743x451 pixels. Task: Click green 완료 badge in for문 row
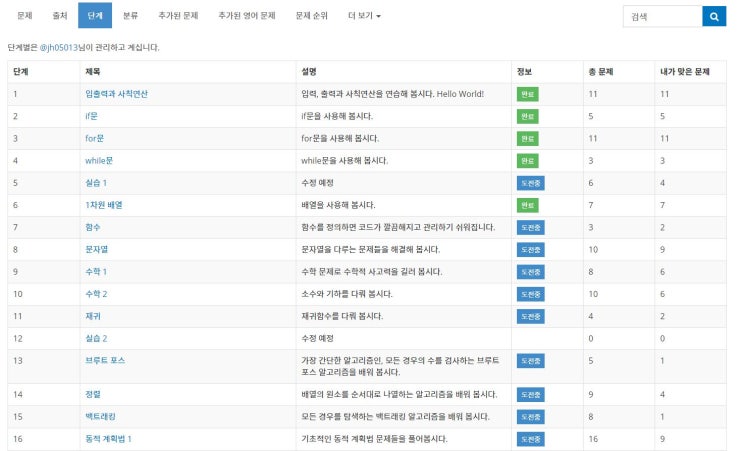527,138
